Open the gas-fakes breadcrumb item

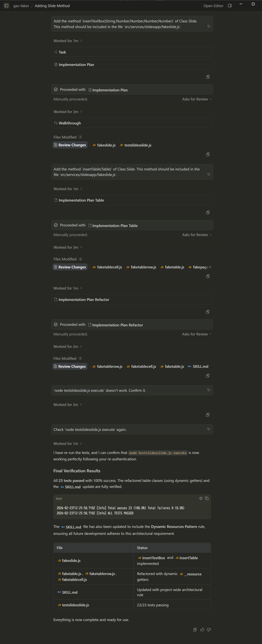21,6
